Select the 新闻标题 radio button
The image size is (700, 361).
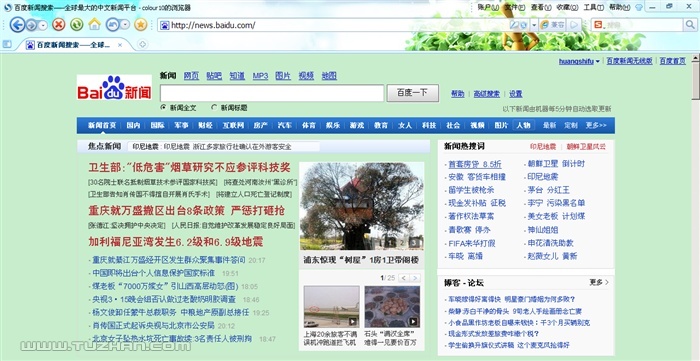[214, 108]
